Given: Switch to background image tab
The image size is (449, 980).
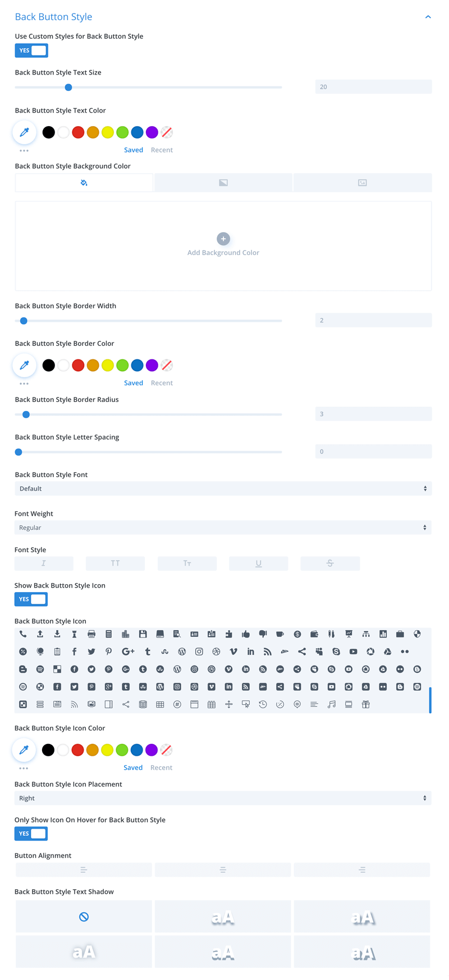Looking at the screenshot, I should tap(363, 183).
